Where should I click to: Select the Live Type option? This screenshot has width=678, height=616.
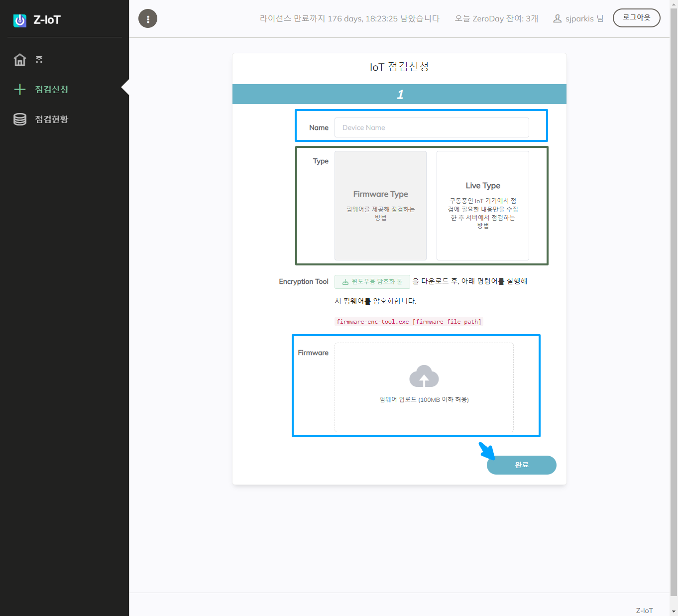pos(482,205)
